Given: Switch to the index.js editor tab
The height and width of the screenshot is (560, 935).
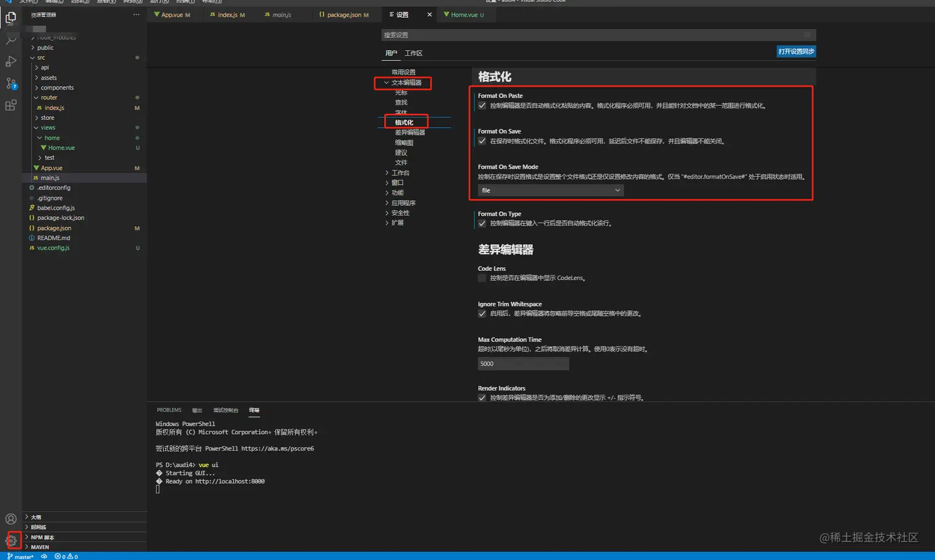Looking at the screenshot, I should (230, 15).
